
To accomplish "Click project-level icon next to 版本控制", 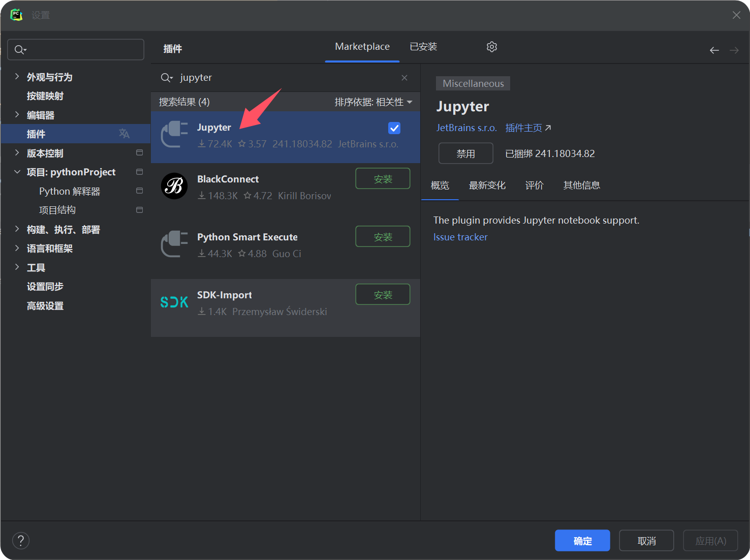I will pos(139,153).
